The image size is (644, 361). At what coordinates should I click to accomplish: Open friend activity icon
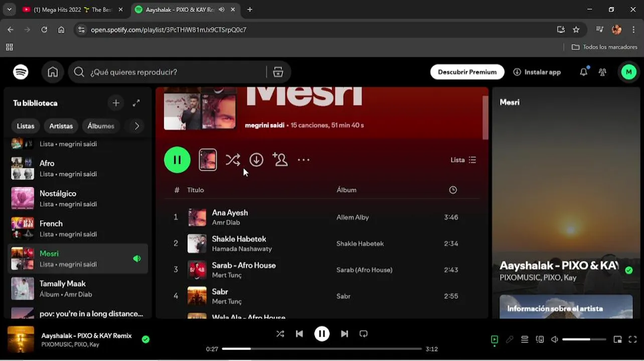(602, 72)
